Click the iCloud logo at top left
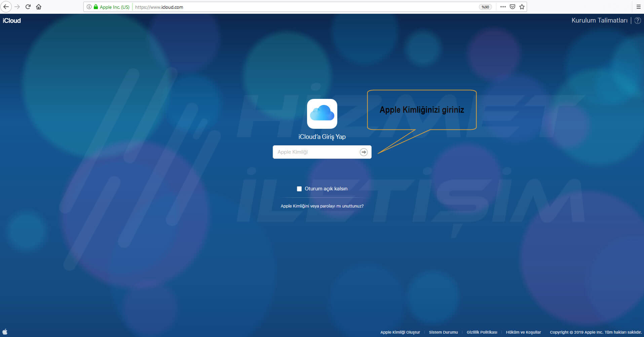The width and height of the screenshot is (644, 337). [x=12, y=21]
